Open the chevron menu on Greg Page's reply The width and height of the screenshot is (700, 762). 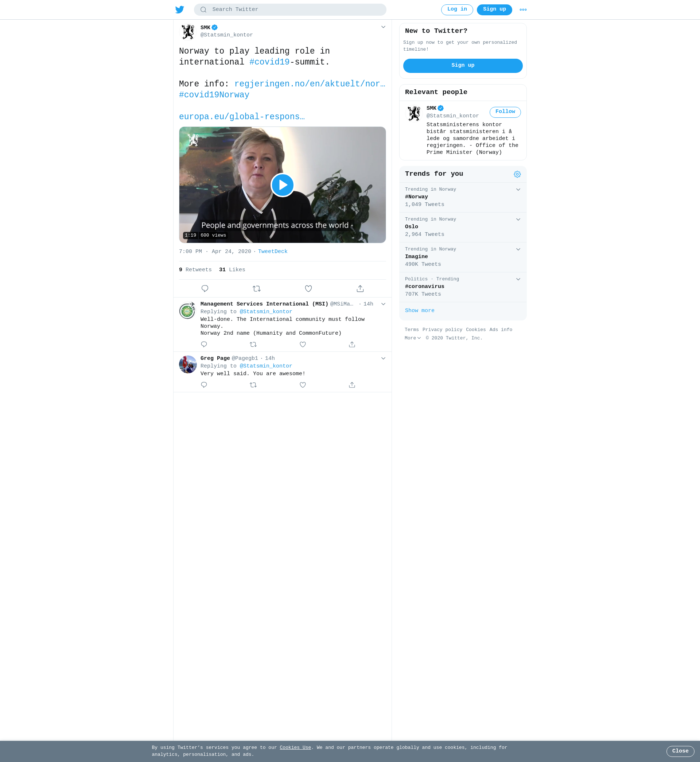[x=383, y=358]
